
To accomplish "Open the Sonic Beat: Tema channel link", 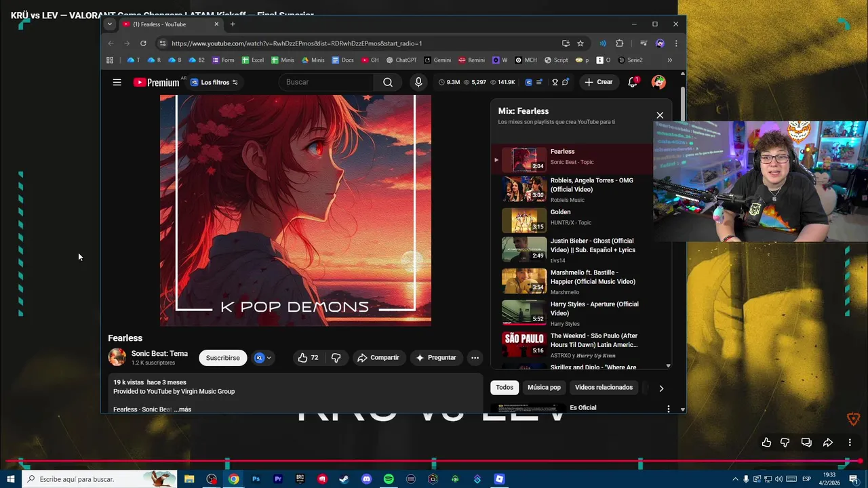I will point(159,354).
